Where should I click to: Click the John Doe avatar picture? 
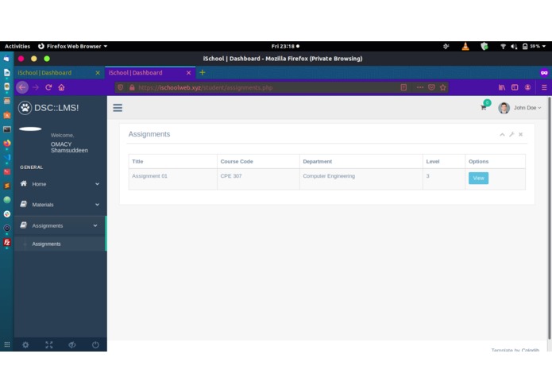[504, 108]
